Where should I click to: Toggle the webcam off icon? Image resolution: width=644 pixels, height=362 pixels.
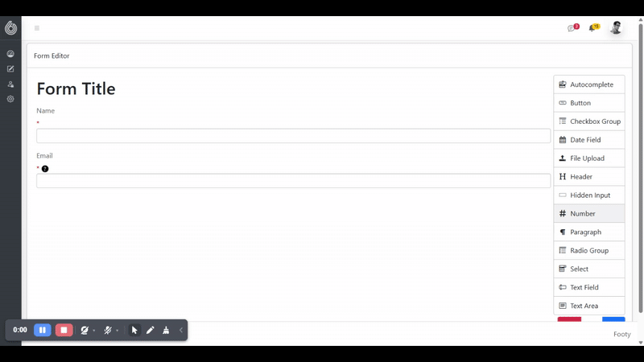[85, 330]
